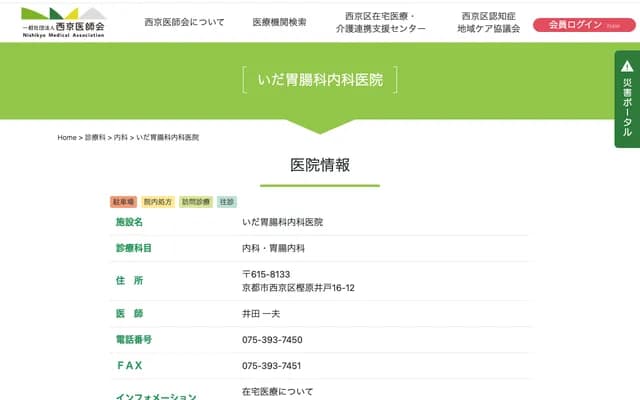Screen dimensions: 640x400
Task: Go to 診療科 breadcrumb link
Action: [95, 137]
